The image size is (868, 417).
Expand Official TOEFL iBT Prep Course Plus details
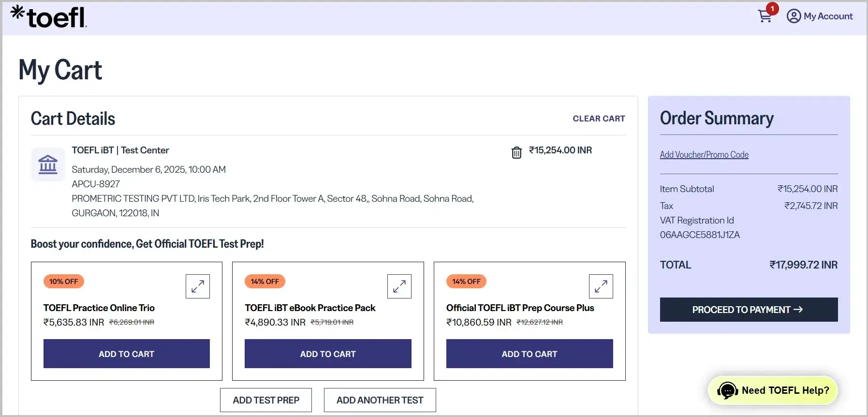[x=601, y=286]
